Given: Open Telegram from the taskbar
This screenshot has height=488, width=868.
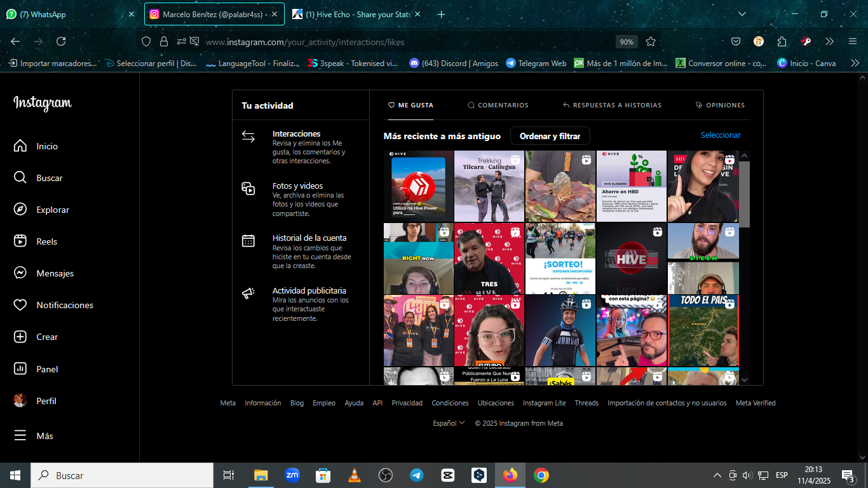Looking at the screenshot, I should click(x=417, y=475).
